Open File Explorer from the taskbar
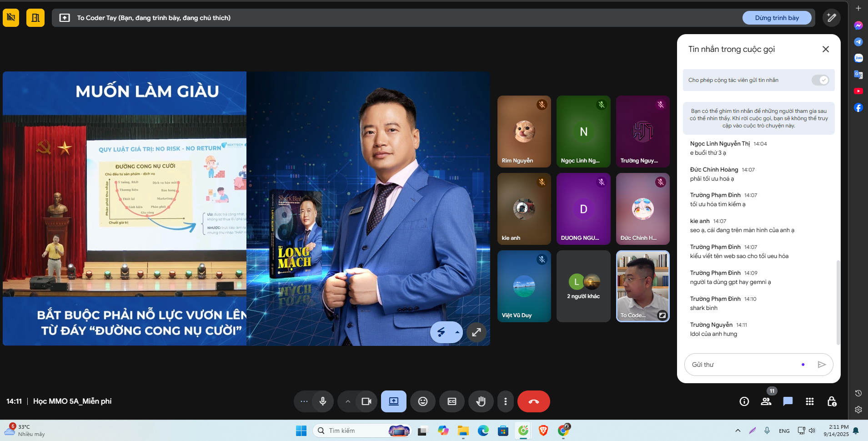The image size is (868, 441). click(463, 431)
